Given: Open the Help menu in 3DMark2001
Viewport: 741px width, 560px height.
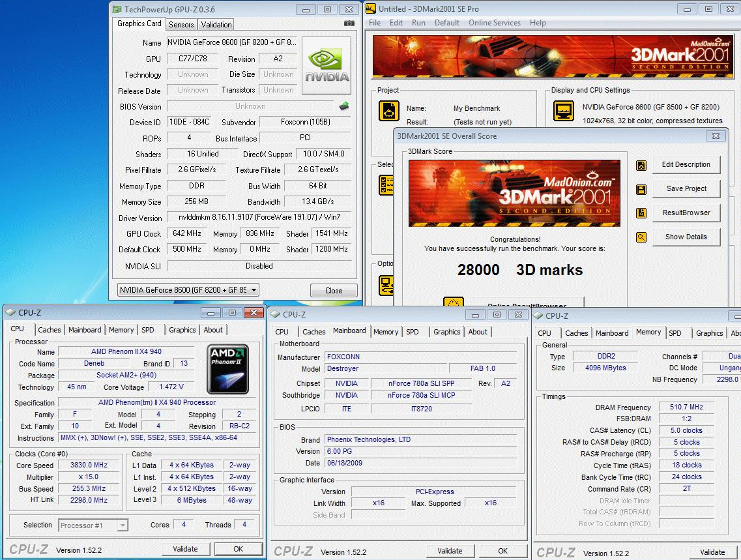Looking at the screenshot, I should (x=537, y=23).
